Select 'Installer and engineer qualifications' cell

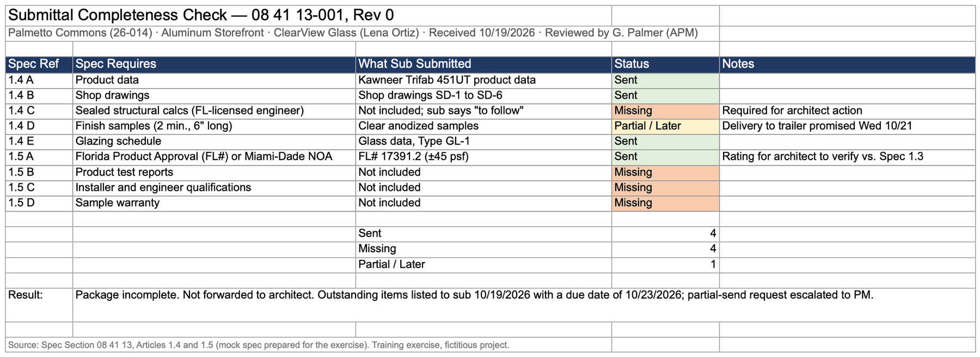[x=214, y=187]
